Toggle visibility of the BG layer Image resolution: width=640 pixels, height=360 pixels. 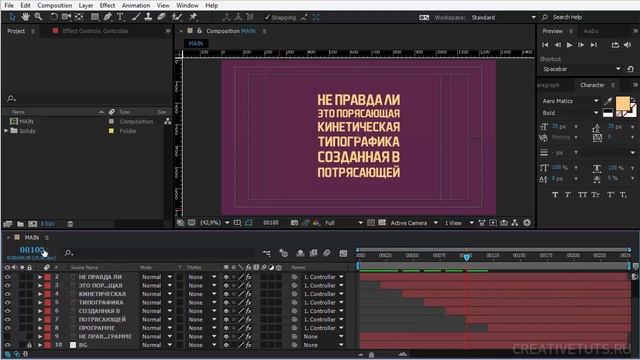[x=7, y=345]
